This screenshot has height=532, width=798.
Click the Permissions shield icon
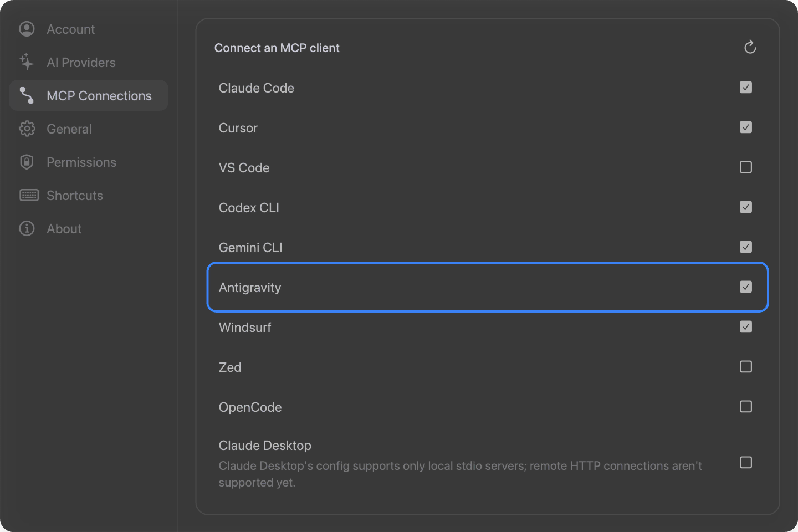(27, 162)
